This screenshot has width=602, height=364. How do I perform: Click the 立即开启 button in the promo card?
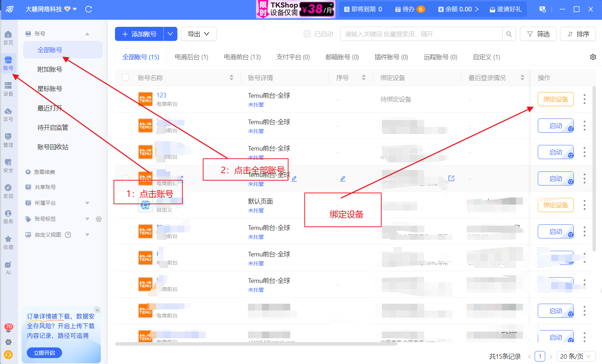pos(44,353)
